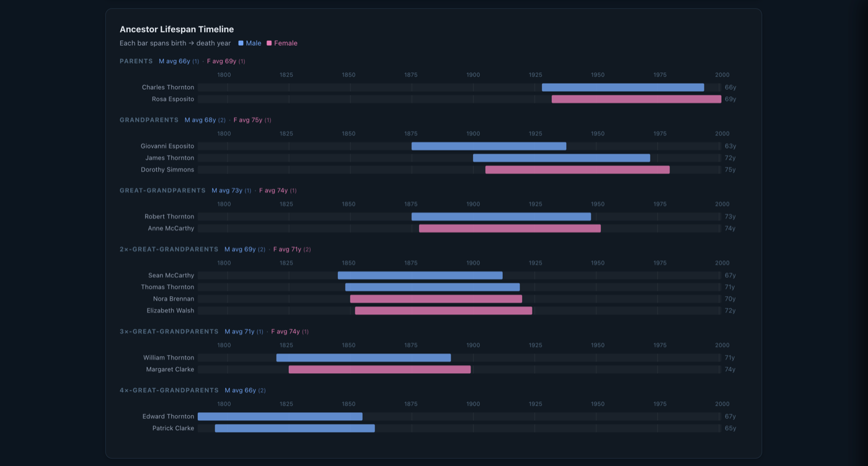Click the 4×-GREAT-GRANDPARENTS section heading
The height and width of the screenshot is (466, 868).
click(x=169, y=391)
